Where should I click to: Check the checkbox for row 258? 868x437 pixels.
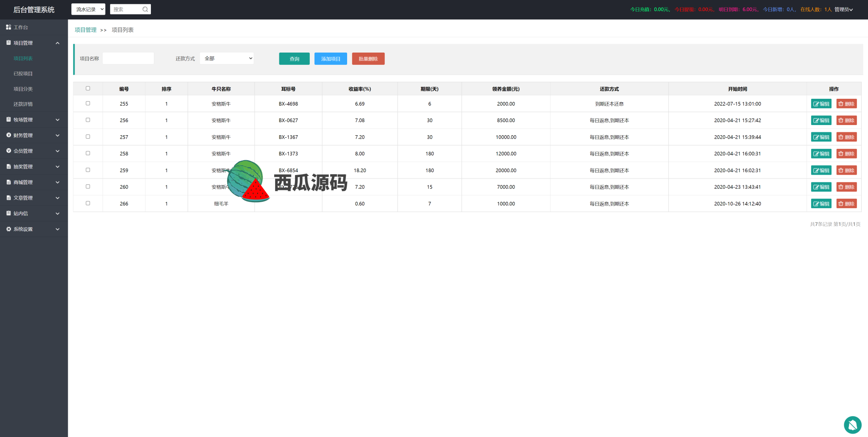tap(88, 153)
